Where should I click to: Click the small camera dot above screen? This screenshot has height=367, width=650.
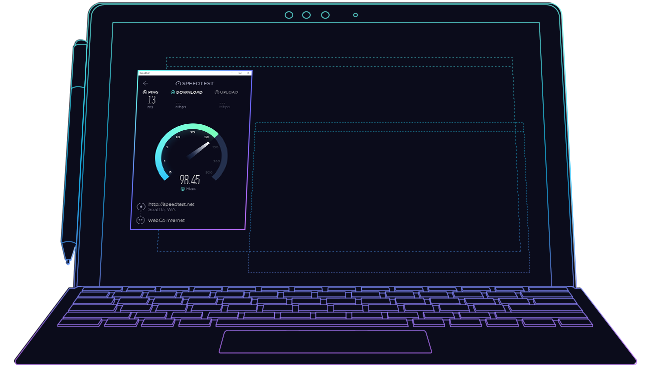click(355, 15)
